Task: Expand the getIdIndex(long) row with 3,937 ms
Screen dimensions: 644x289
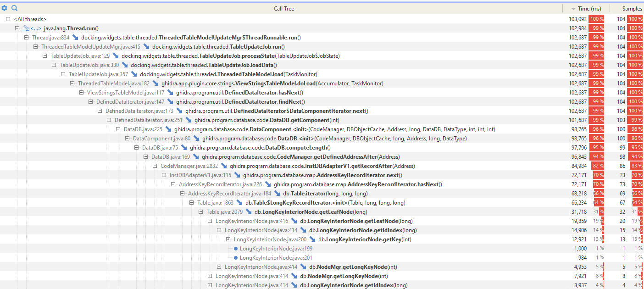Action: pyautogui.click(x=210, y=285)
